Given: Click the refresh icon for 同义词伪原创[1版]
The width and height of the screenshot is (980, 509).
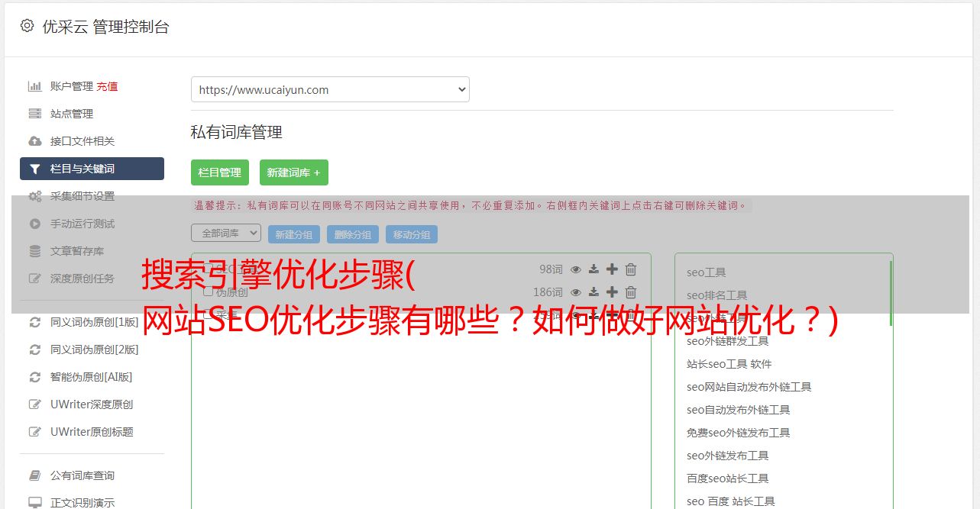Looking at the screenshot, I should pos(35,322).
